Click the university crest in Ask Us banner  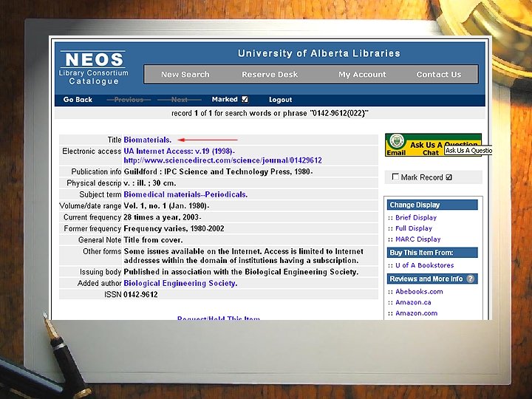(395, 141)
